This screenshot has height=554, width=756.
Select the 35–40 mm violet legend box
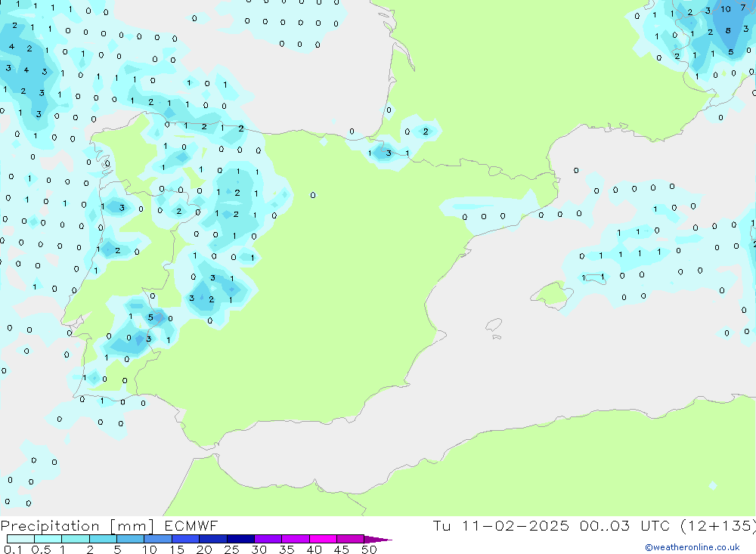click(295, 539)
